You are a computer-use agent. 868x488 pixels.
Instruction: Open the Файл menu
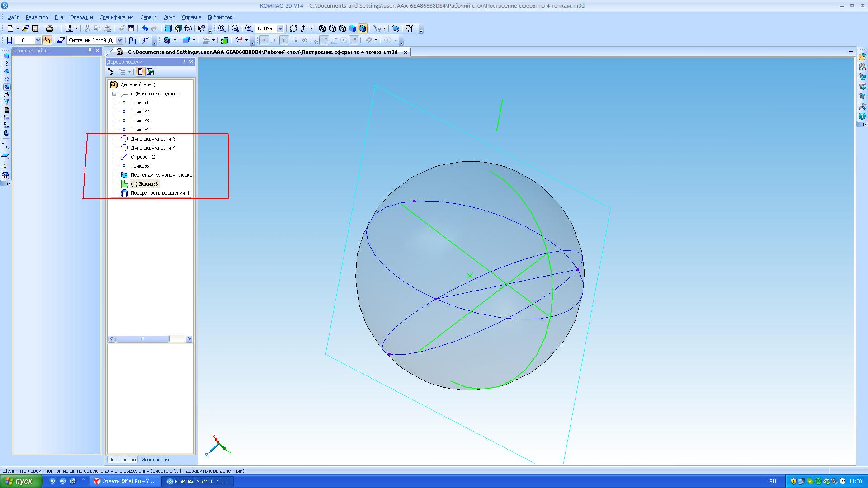coord(13,17)
